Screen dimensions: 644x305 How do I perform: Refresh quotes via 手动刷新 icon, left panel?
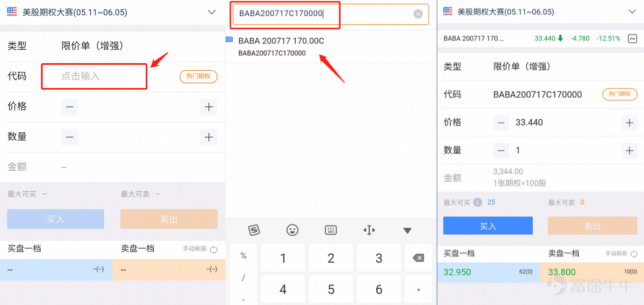tap(214, 249)
